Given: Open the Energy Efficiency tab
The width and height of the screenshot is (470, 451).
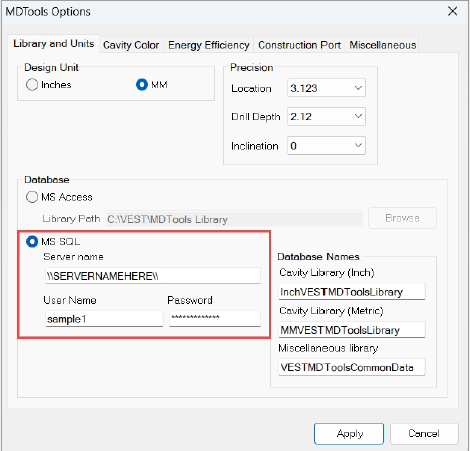Looking at the screenshot, I should [x=209, y=45].
